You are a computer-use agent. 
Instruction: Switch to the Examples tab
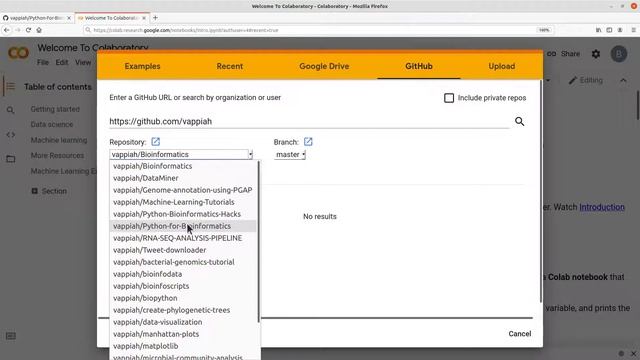click(142, 66)
